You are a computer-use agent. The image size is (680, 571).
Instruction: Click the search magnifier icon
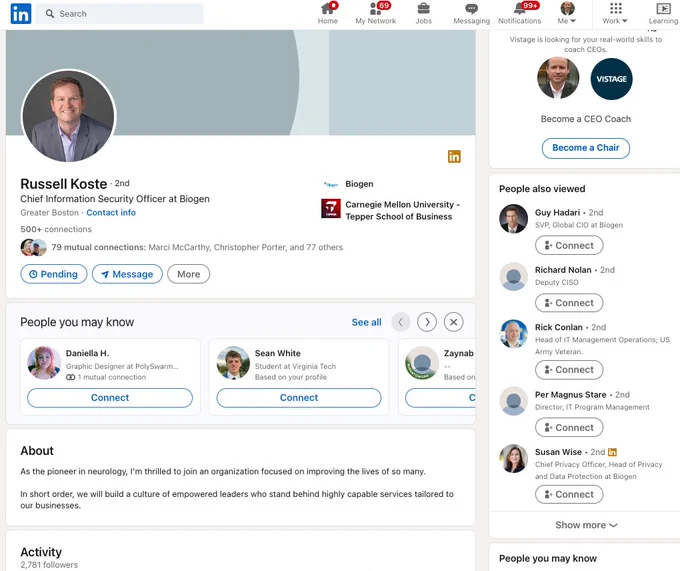click(x=50, y=14)
